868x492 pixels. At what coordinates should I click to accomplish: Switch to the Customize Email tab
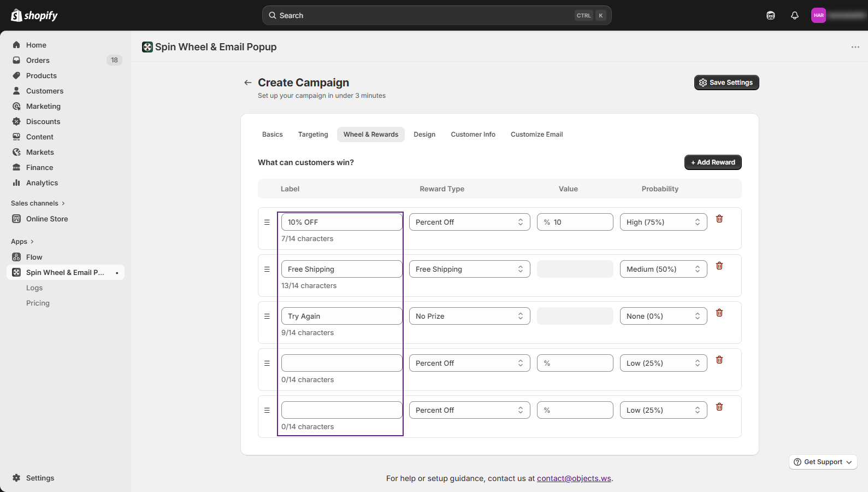(536, 134)
